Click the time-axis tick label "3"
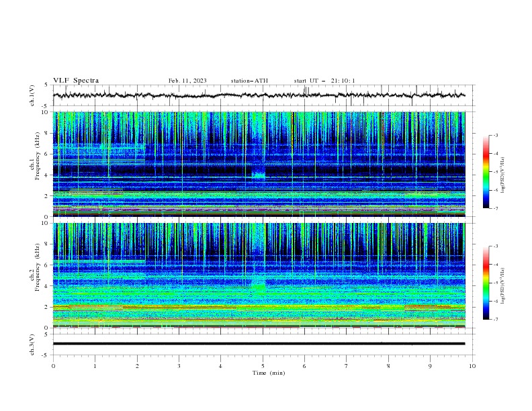 (179, 366)
